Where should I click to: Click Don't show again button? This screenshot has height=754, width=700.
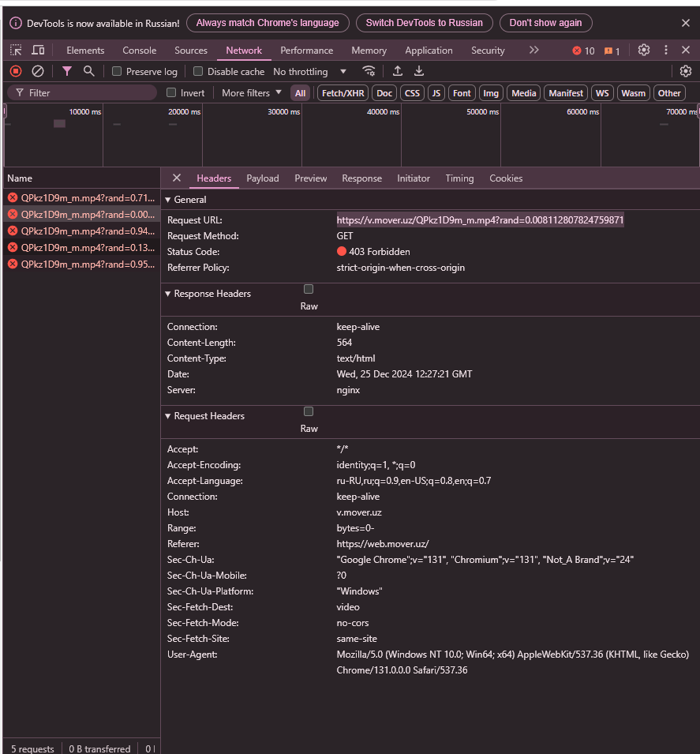click(x=545, y=23)
